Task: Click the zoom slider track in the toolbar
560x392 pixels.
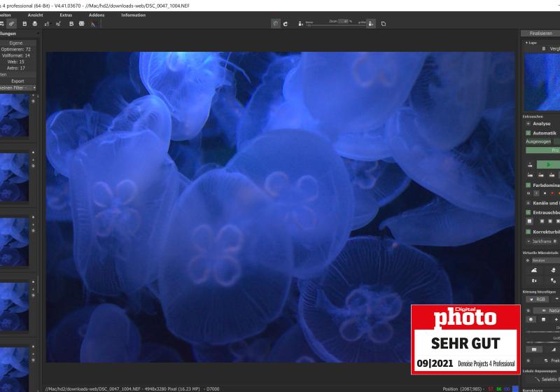Action: (329, 24)
